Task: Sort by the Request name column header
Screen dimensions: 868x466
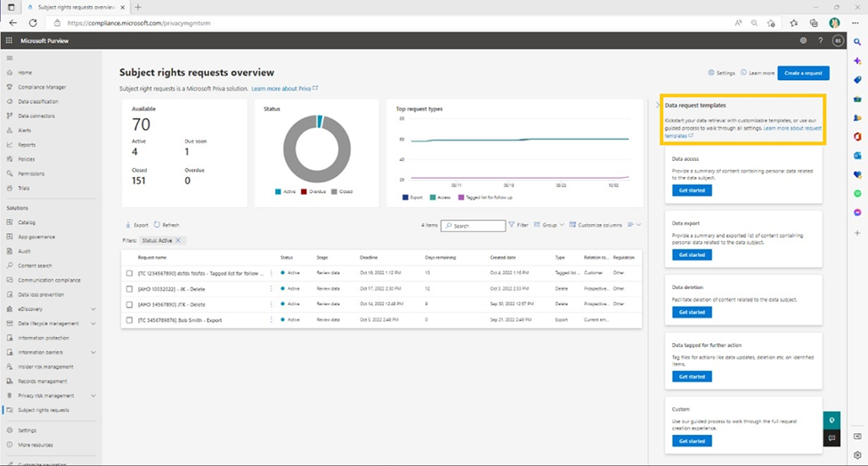Action: pyautogui.click(x=152, y=258)
